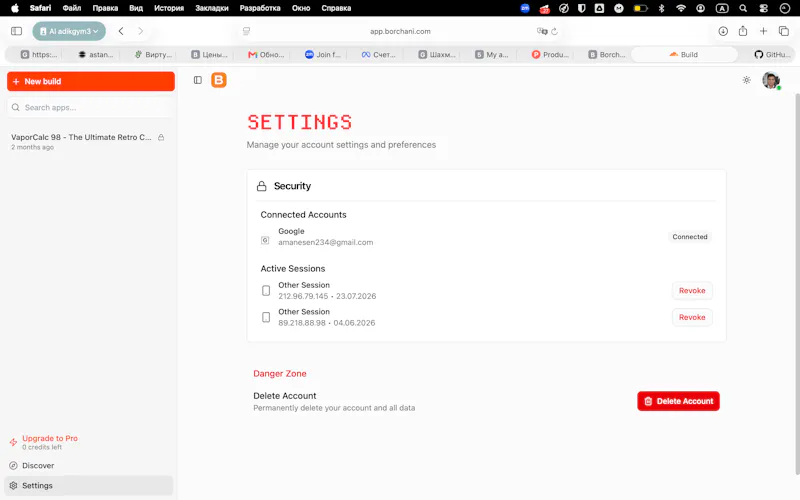Focus the Search apps field

[91, 108]
